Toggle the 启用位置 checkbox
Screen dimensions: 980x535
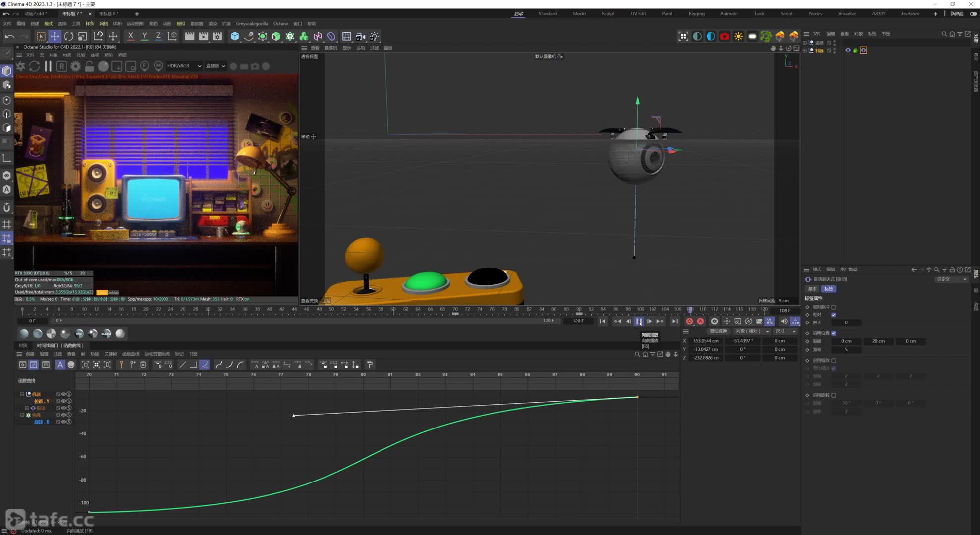pos(834,333)
